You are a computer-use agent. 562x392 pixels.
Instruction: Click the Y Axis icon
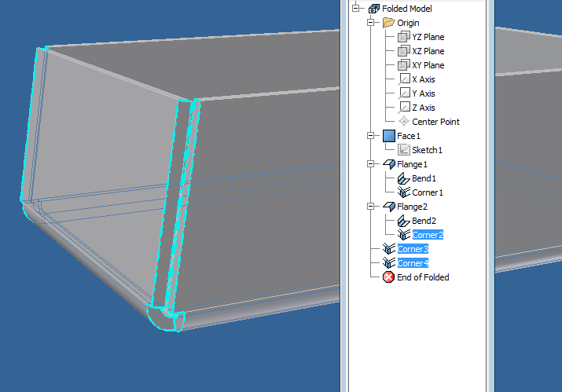pyautogui.click(x=404, y=93)
